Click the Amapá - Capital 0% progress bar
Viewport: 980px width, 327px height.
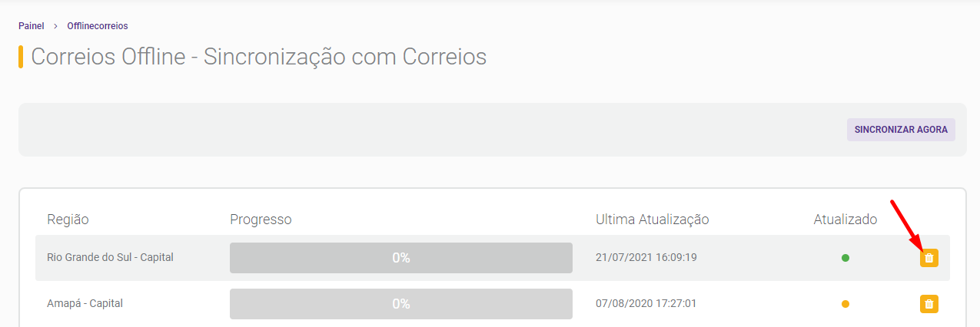tap(401, 304)
